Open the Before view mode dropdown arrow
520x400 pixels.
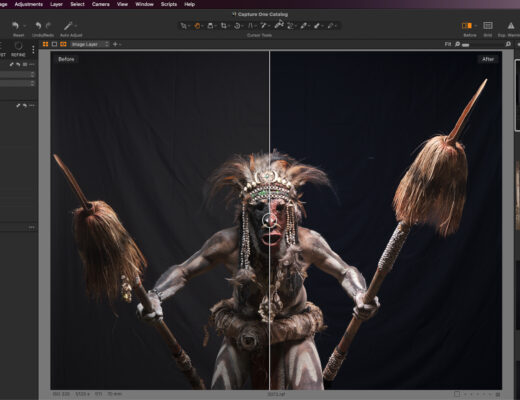point(476,26)
